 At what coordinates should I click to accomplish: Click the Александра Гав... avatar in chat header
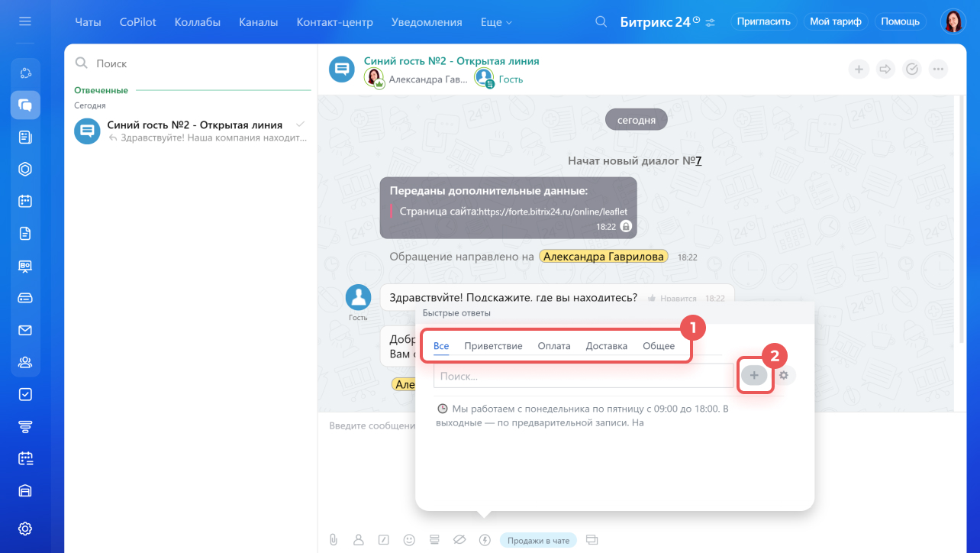(374, 78)
